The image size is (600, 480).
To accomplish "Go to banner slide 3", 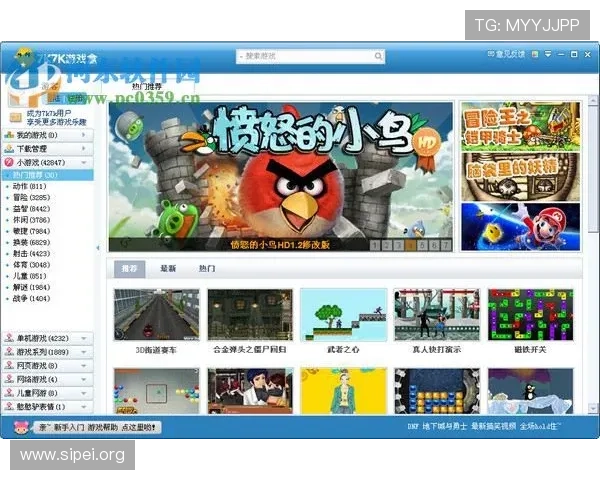I will coord(398,245).
